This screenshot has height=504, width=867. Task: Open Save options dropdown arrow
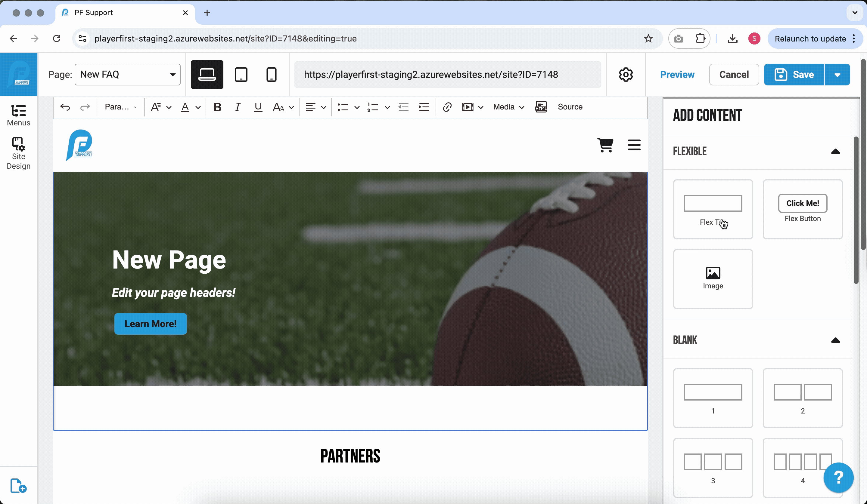(x=837, y=75)
